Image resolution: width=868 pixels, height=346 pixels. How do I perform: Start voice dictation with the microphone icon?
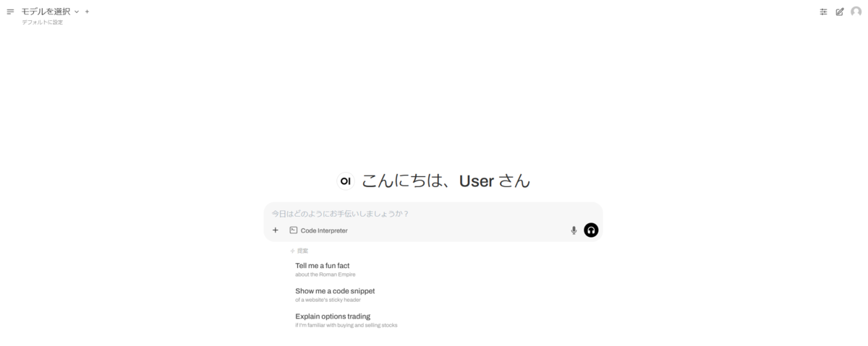pyautogui.click(x=574, y=230)
